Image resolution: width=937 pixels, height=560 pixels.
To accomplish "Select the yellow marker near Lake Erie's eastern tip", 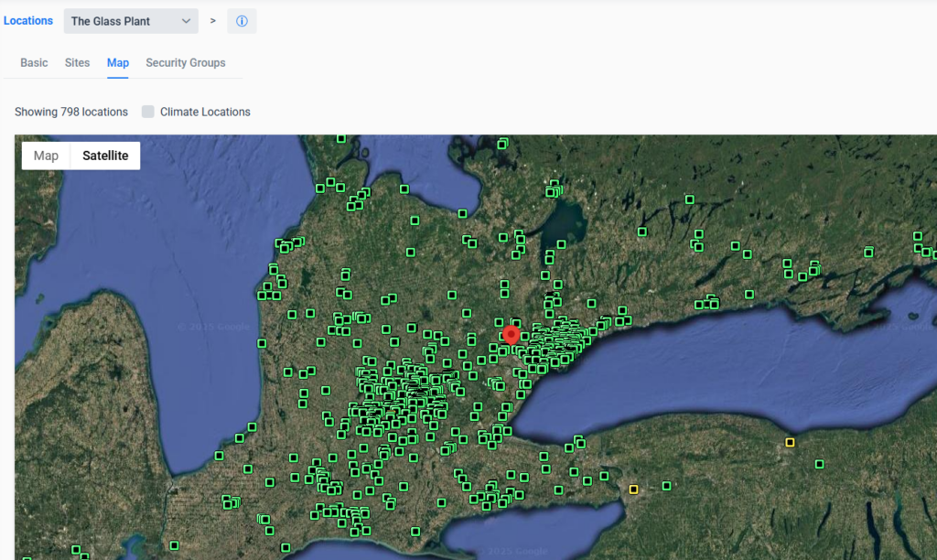I will 633,490.
